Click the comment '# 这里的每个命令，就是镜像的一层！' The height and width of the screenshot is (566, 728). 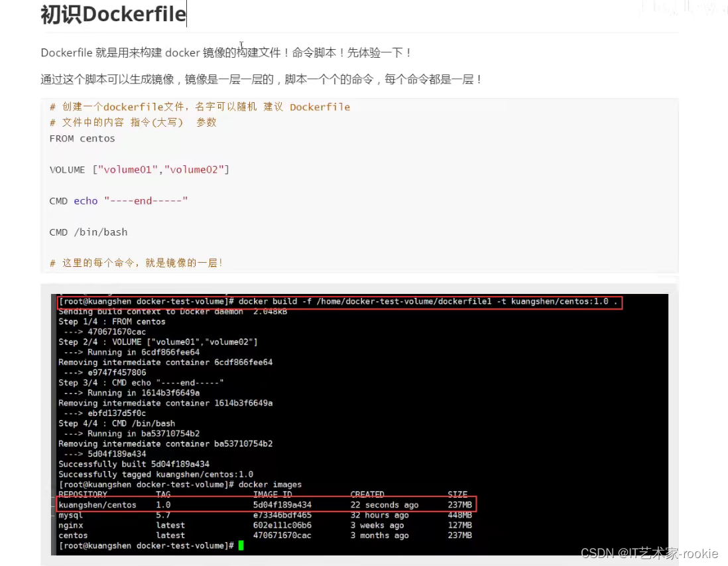click(x=137, y=263)
